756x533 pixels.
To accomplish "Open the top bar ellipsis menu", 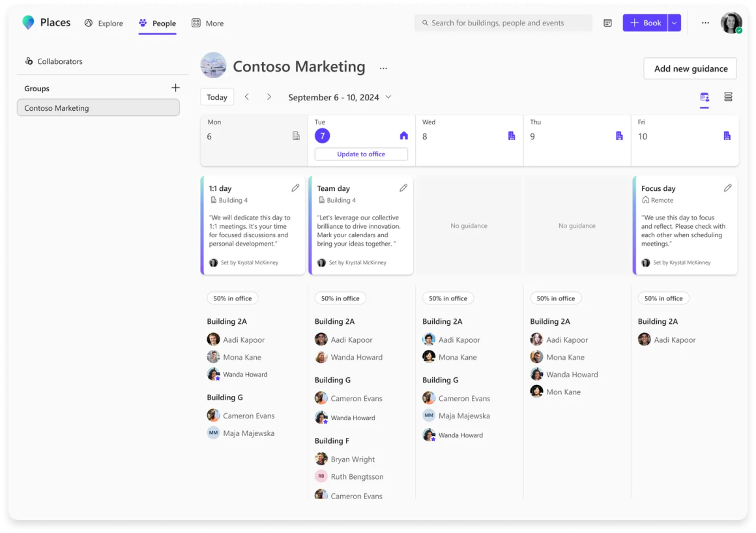I will [x=705, y=23].
